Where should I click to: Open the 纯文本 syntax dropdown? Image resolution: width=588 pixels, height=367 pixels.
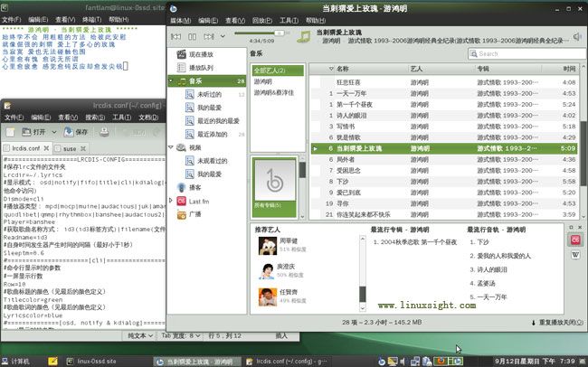point(140,335)
